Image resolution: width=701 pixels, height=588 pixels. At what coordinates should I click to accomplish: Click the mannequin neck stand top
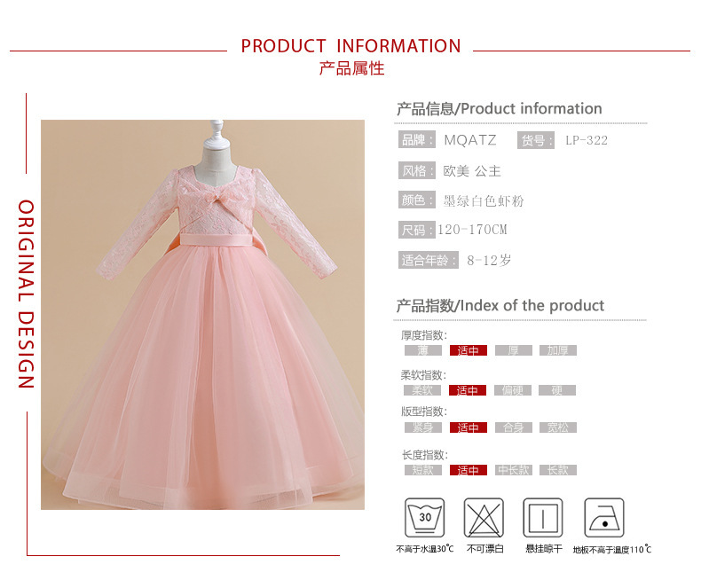coord(217,133)
